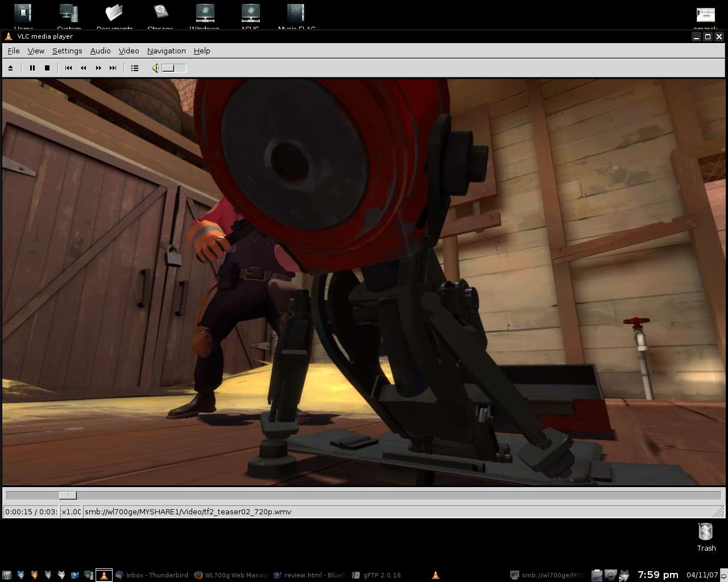
Task: Jump to previous playlist item
Action: [68, 68]
